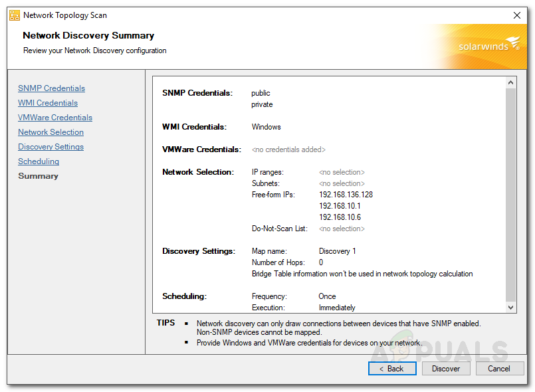Click the Frequency value 'Once'
The width and height of the screenshot is (535, 392).
coord(327,296)
